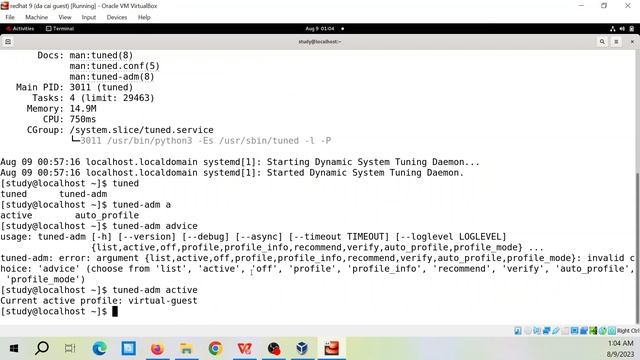The image size is (640, 360).
Task: Click the GNOME volume icon
Action: click(x=622, y=29)
